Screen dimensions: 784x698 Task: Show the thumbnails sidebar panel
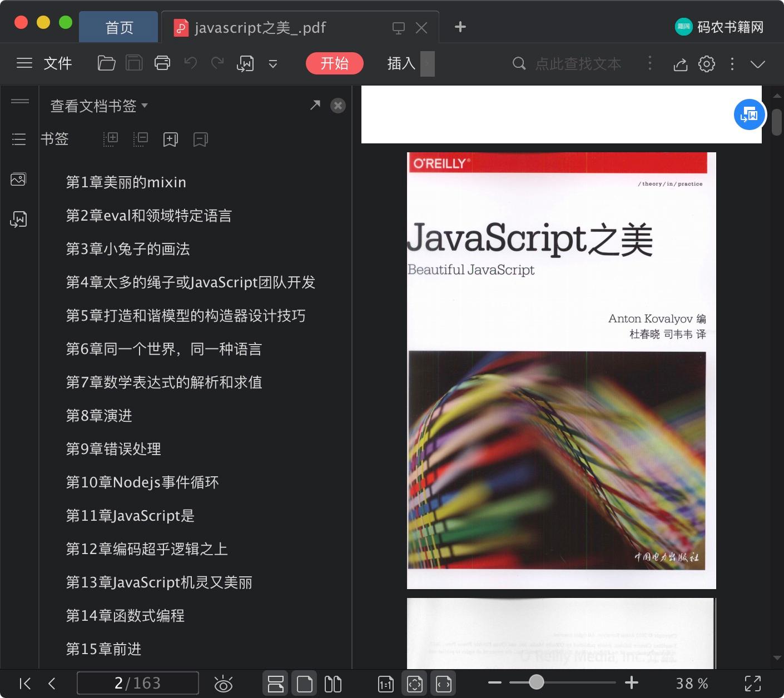[x=18, y=179]
